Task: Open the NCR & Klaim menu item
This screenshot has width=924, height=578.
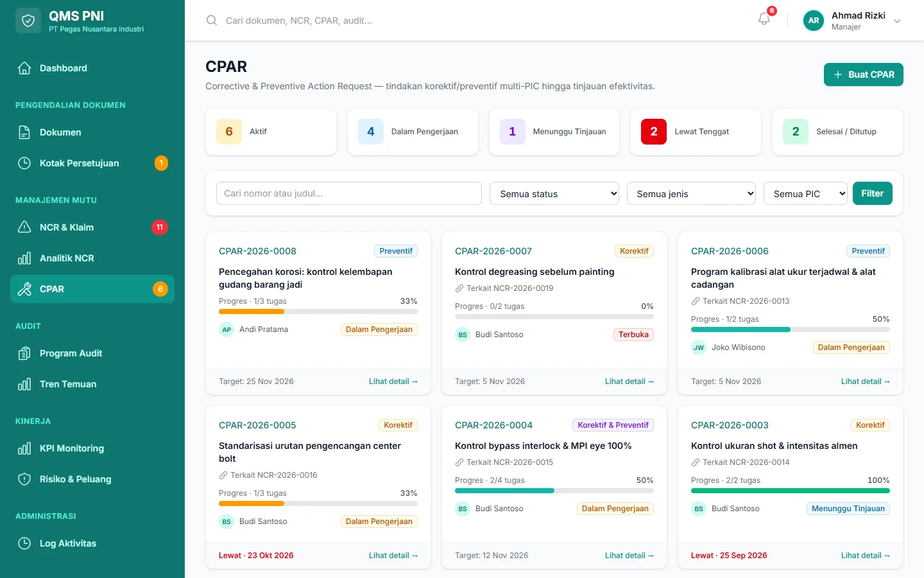Action: coord(92,227)
